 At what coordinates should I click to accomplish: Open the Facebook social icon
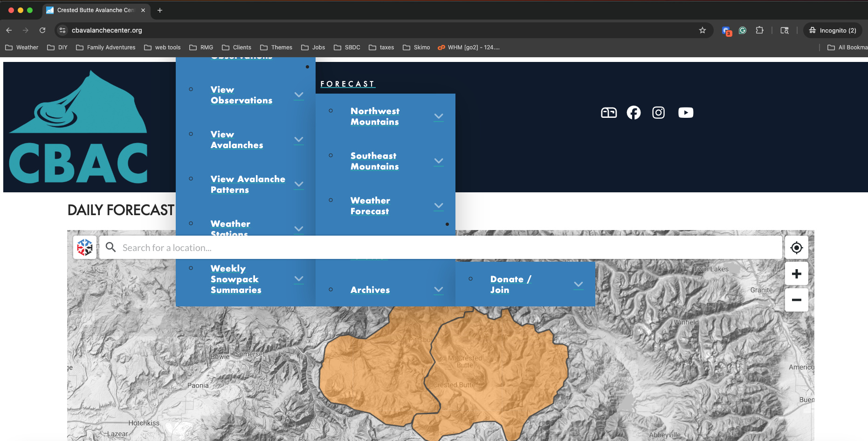tap(634, 113)
